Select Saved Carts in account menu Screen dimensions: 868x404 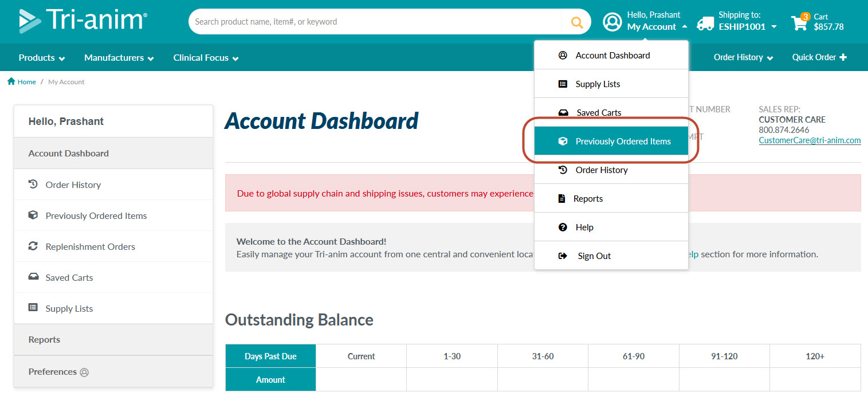(611, 112)
